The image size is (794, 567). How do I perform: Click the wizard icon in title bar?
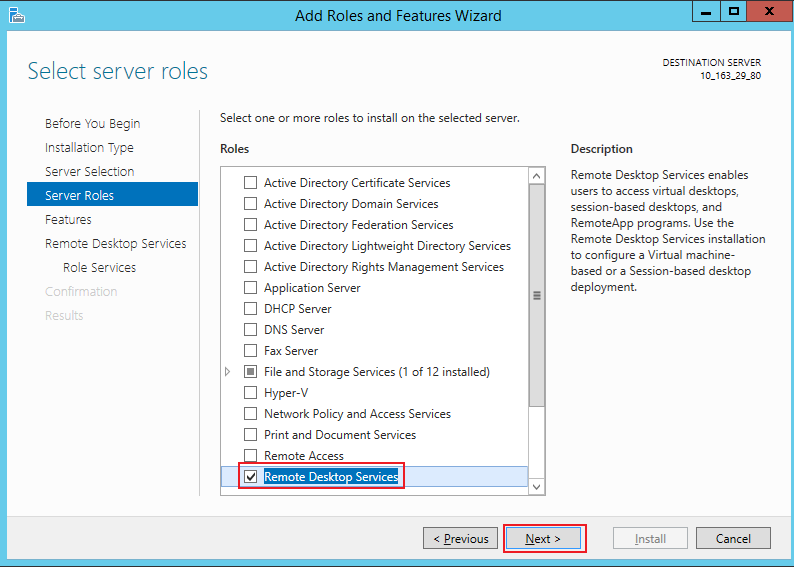tap(15, 15)
